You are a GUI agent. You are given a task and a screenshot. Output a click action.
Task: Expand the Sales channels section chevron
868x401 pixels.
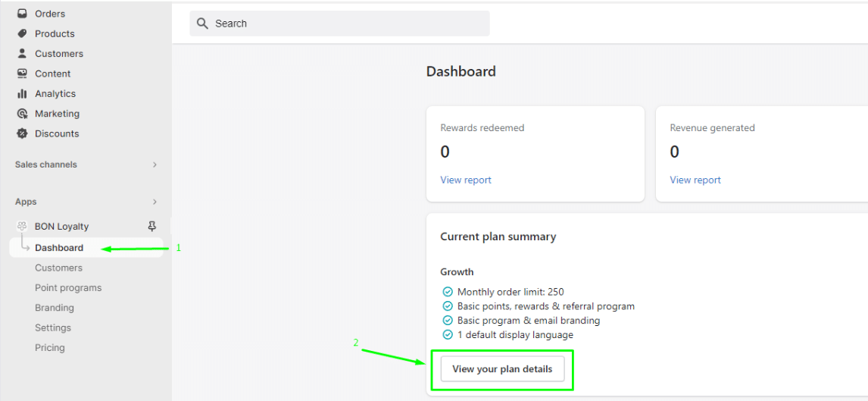click(x=155, y=164)
